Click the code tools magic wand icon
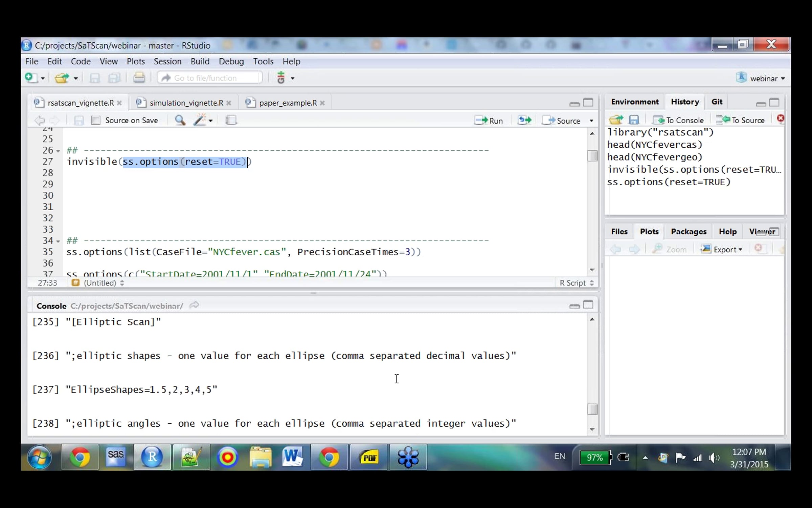 coord(200,120)
